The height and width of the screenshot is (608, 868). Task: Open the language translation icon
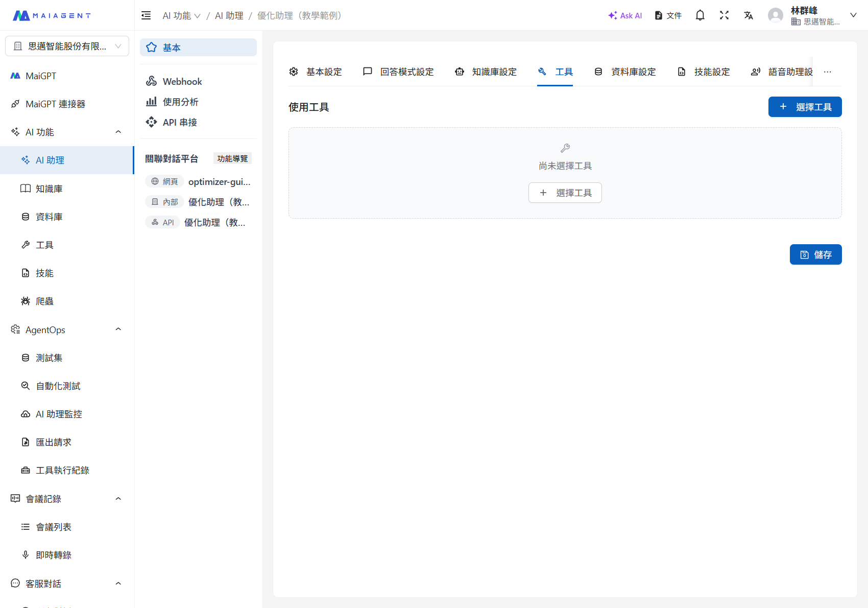pos(749,15)
